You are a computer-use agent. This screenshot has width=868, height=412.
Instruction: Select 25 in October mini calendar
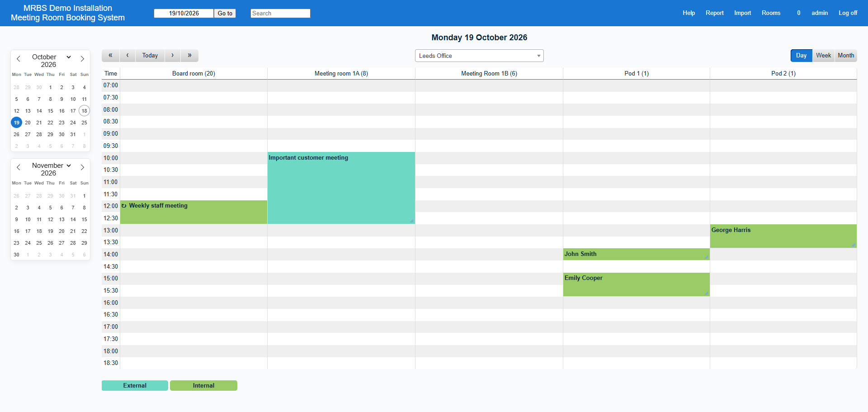coord(84,123)
